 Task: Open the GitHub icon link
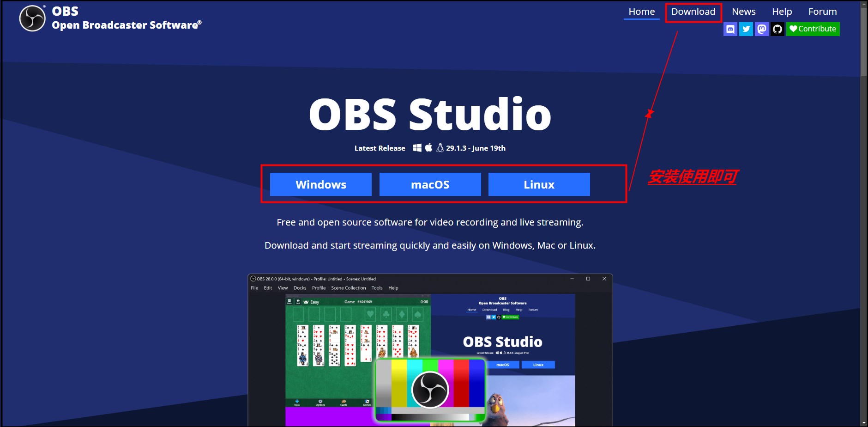coord(778,29)
